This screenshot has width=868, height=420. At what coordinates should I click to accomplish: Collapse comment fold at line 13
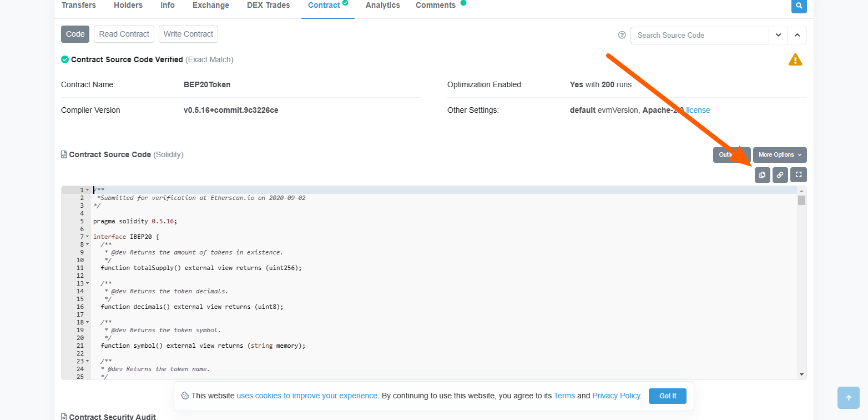tap(88, 283)
